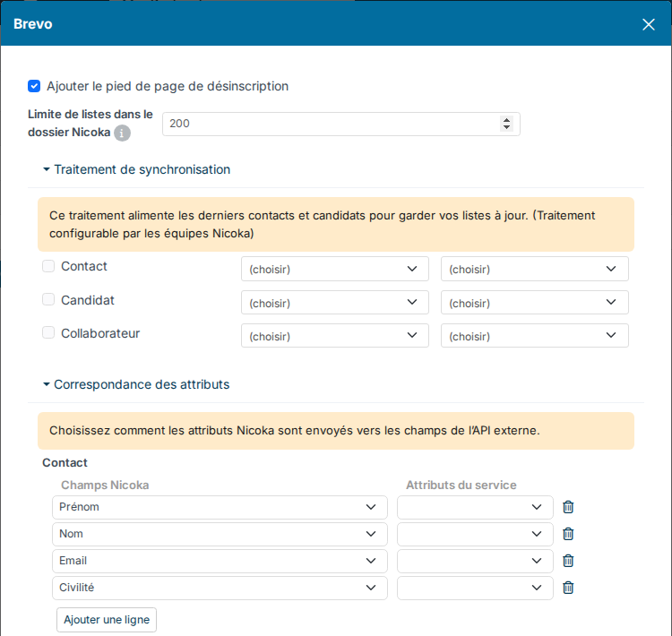The height and width of the screenshot is (636, 672).
Task: Open the Email Champs Nicoka dropdown
Action: point(220,561)
